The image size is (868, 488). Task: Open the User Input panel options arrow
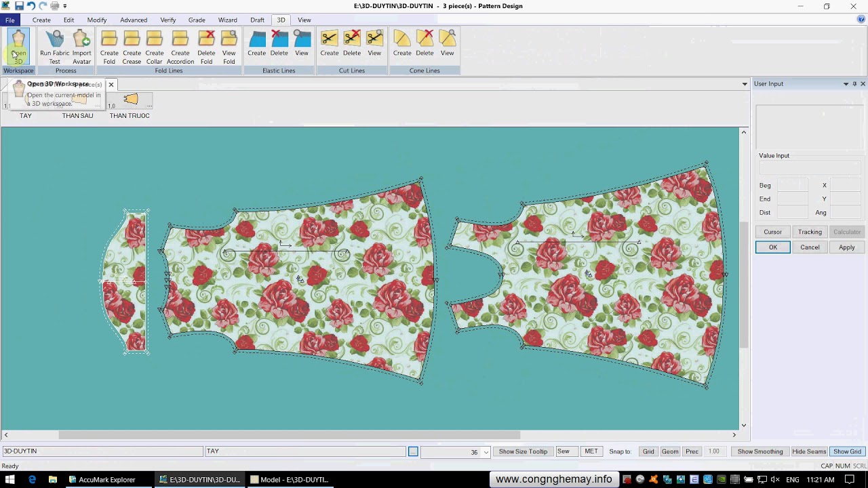pyautogui.click(x=846, y=84)
